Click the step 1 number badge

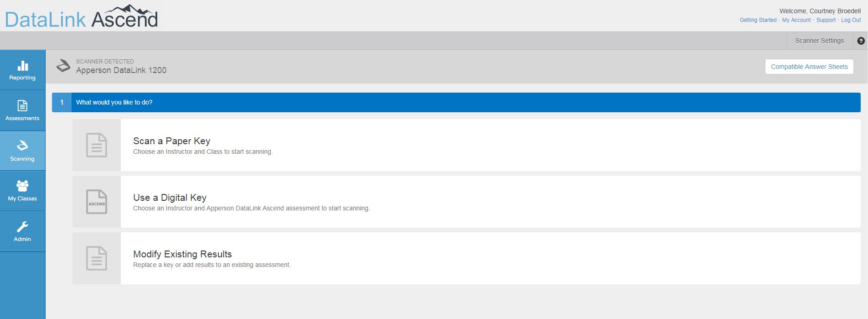tap(62, 102)
